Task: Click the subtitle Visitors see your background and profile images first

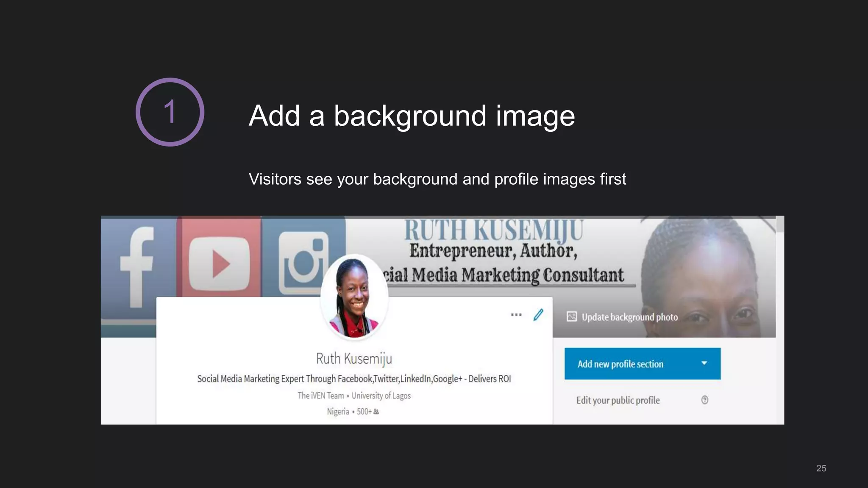Action: pyautogui.click(x=437, y=179)
